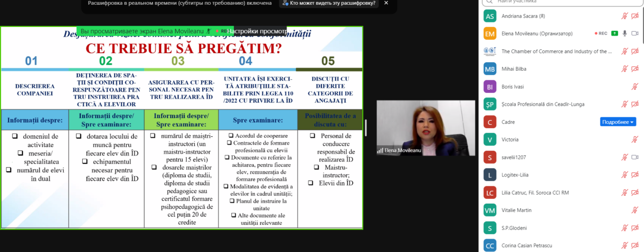
Task: Click muted microphone icon for Andriana Sacara
Action: [x=624, y=16]
